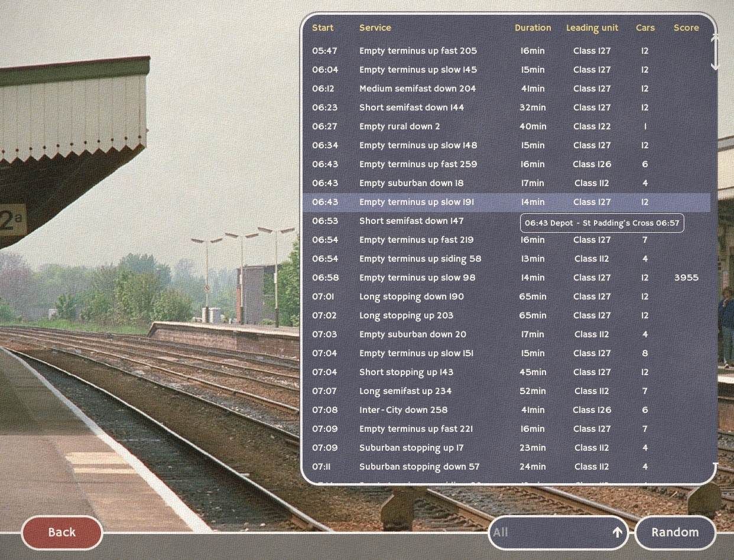Image resolution: width=734 pixels, height=560 pixels.
Task: Select Suburban stopping down 57
Action: [506, 467]
